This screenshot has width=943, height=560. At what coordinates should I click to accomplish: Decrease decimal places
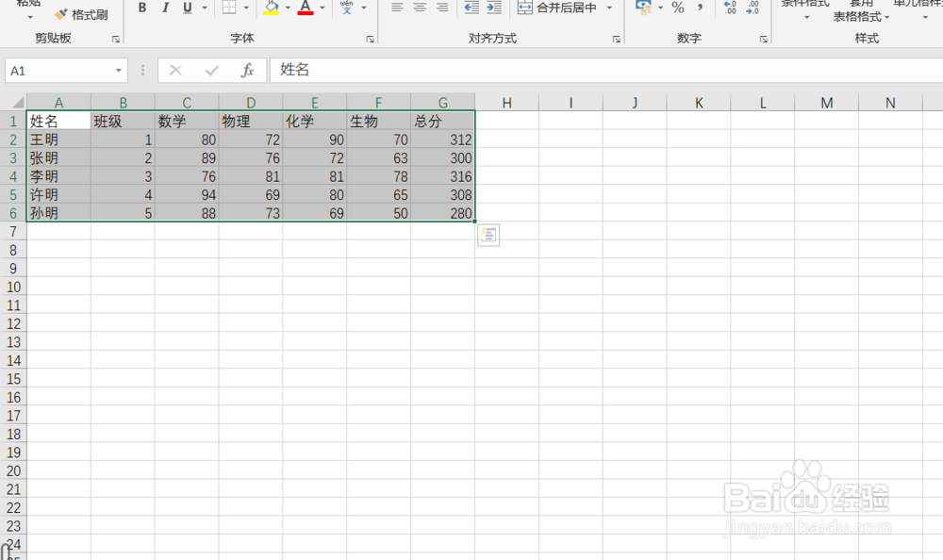click(x=753, y=8)
